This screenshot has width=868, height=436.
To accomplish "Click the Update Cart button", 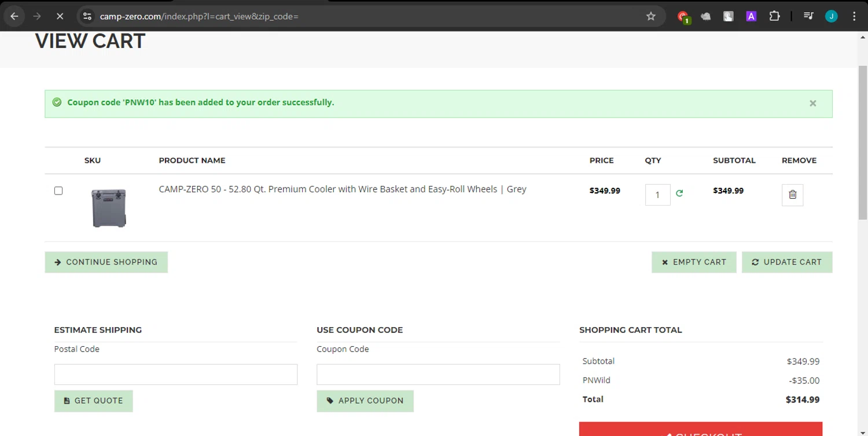I will coord(787,262).
